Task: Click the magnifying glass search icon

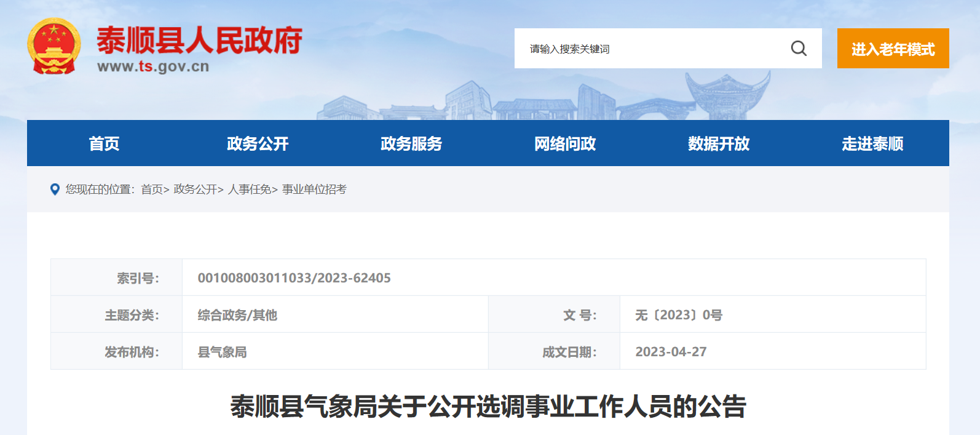Action: coord(799,48)
